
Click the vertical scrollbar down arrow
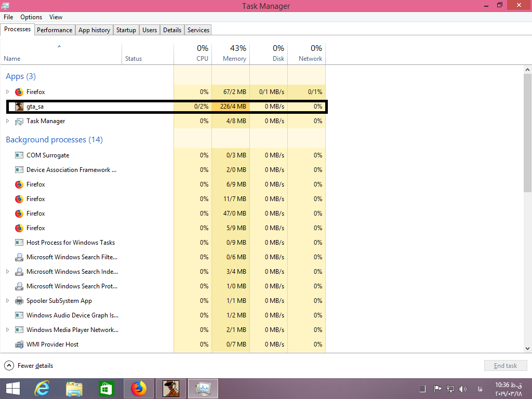point(528,348)
